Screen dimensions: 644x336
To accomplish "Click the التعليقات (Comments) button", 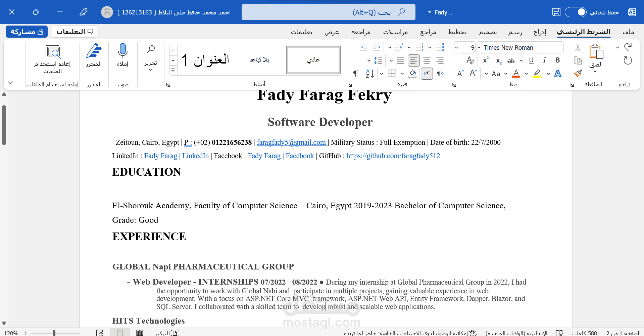I will click(x=75, y=32).
